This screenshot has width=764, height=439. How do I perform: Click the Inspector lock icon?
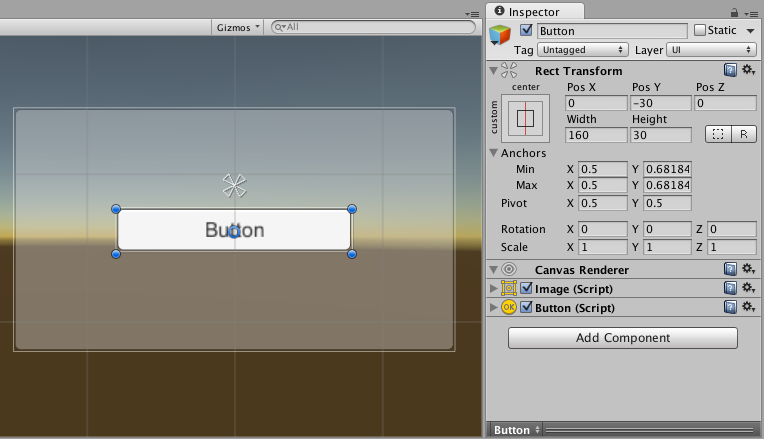(734, 13)
